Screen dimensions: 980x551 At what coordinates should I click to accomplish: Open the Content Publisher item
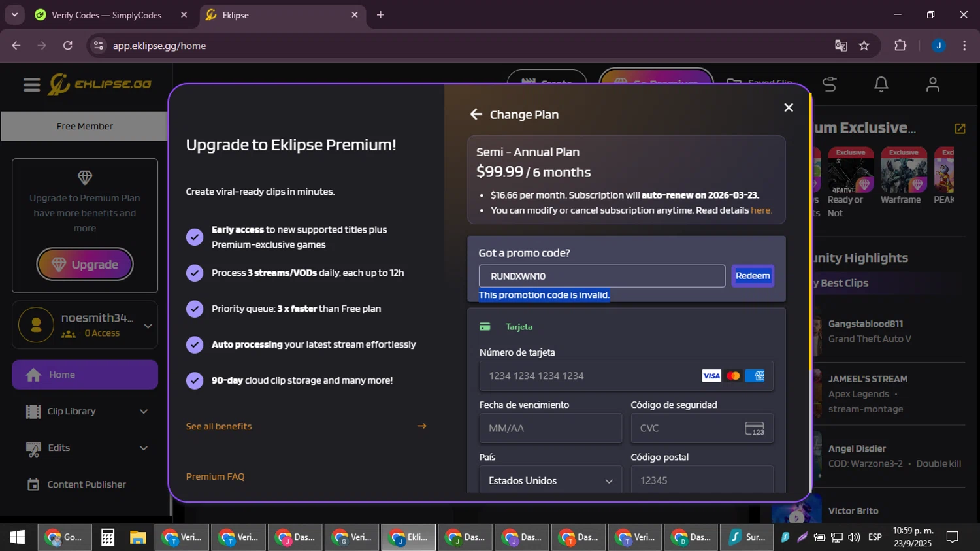pos(86,484)
